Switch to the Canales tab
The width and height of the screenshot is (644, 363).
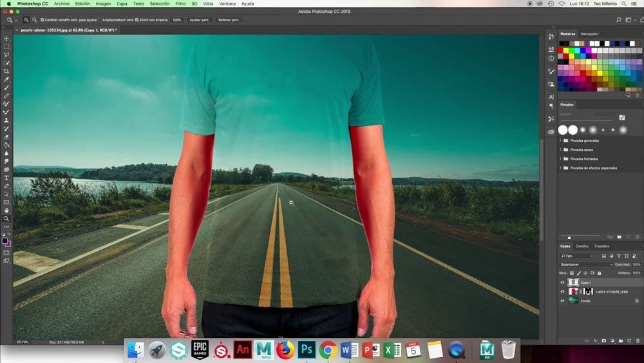[x=582, y=246]
